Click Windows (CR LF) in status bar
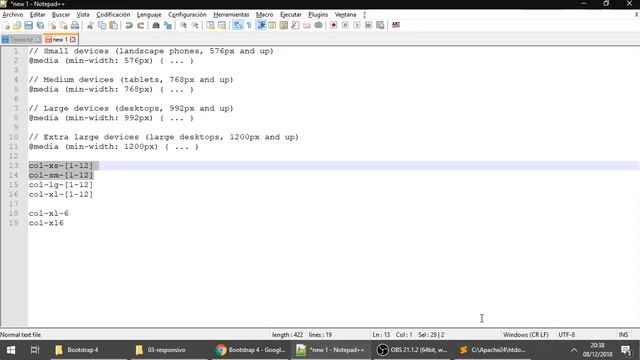This screenshot has height=360, width=640. pyautogui.click(x=525, y=335)
